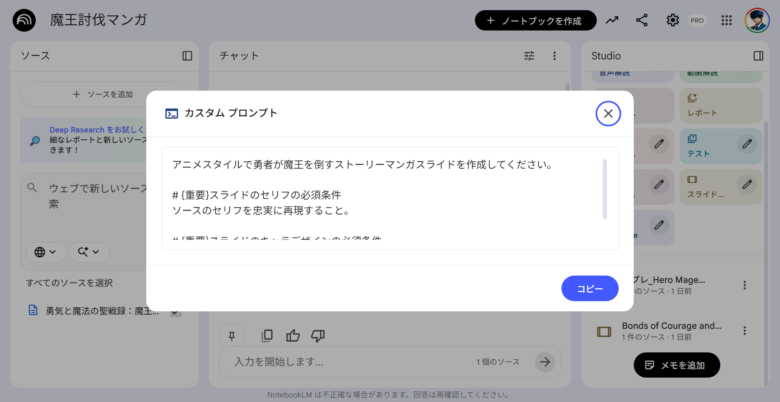
Task: Click the user profile avatar
Action: point(756,20)
